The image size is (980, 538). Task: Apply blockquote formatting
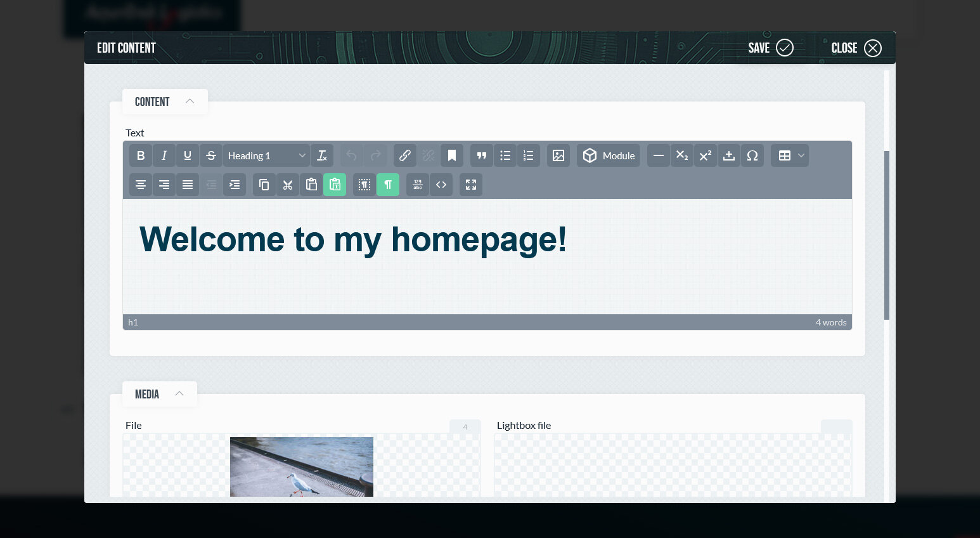[x=482, y=155]
